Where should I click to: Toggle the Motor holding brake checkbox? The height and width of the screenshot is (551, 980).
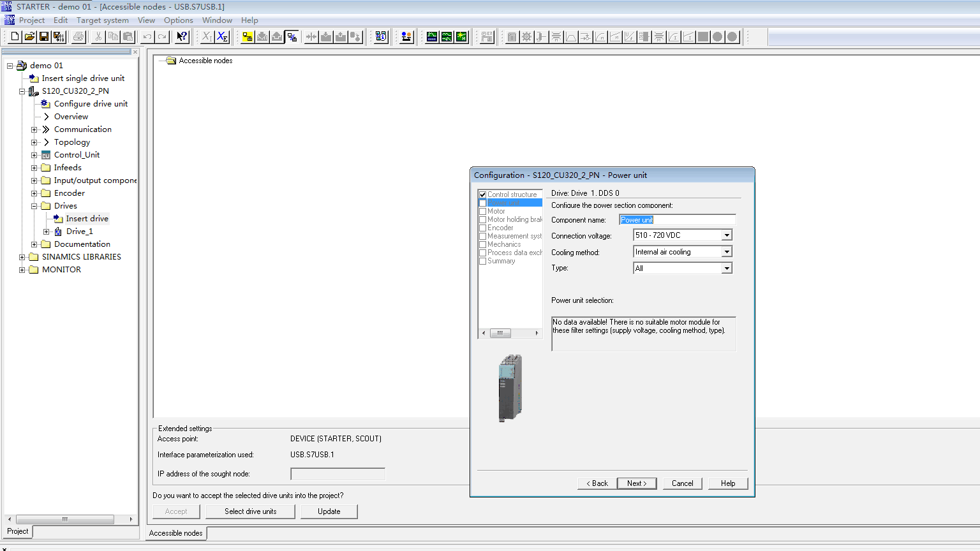[x=483, y=220]
